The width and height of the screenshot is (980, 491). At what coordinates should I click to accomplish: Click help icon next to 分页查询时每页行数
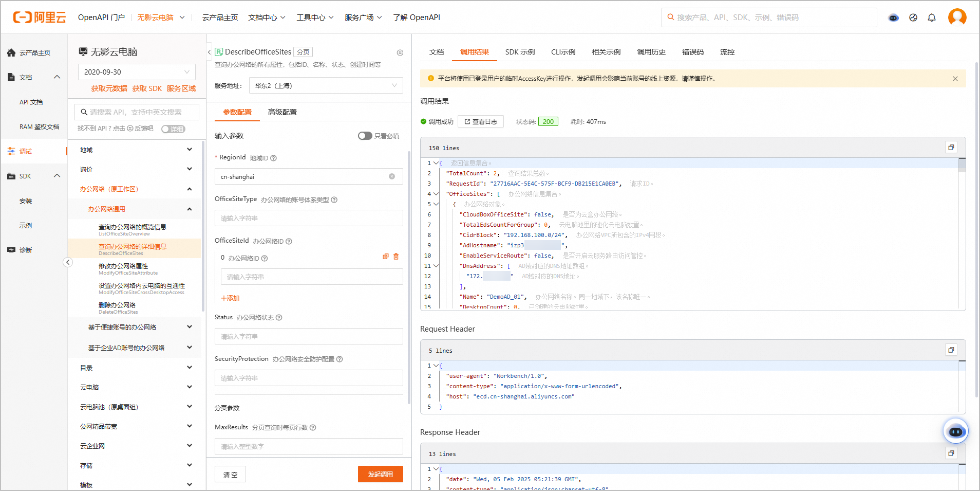(313, 427)
